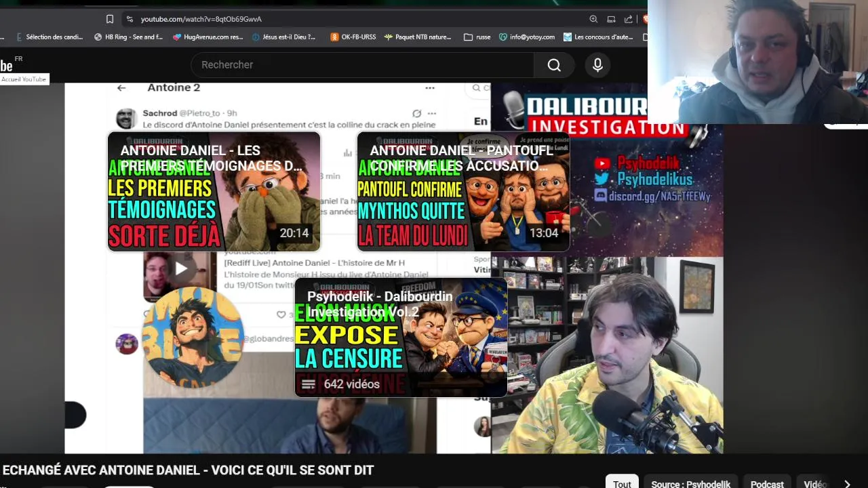Open the 'Jésus est-il Dieu ?' bookmark
This screenshot has width=868, height=488.
tap(283, 37)
